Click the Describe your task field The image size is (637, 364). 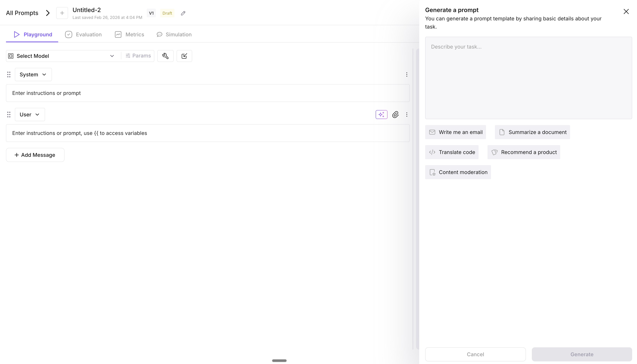pos(528,78)
